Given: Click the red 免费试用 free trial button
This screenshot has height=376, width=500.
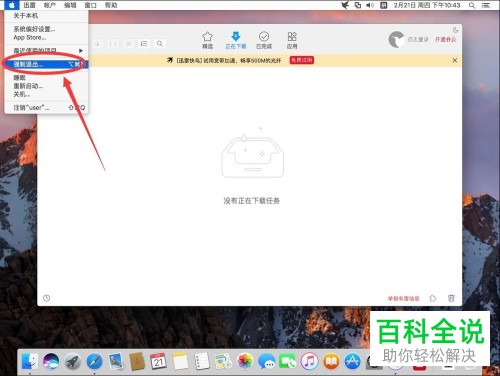Looking at the screenshot, I should (301, 60).
